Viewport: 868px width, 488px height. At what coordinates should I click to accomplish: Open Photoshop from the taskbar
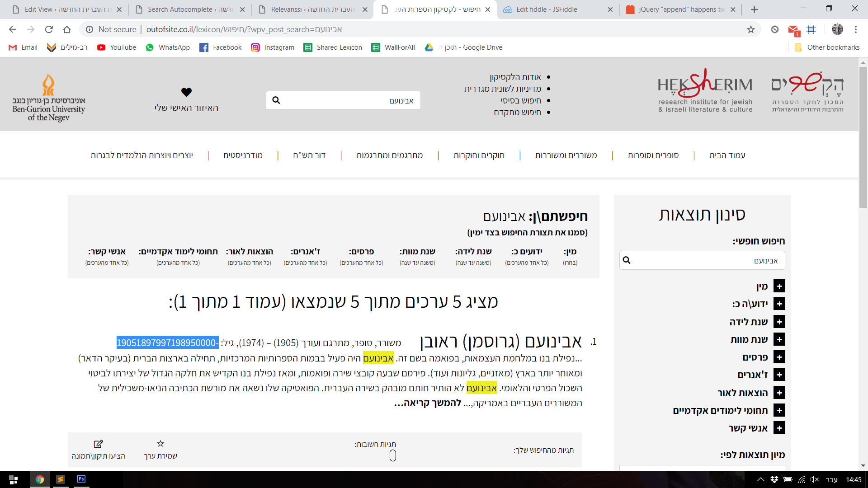tap(81, 479)
